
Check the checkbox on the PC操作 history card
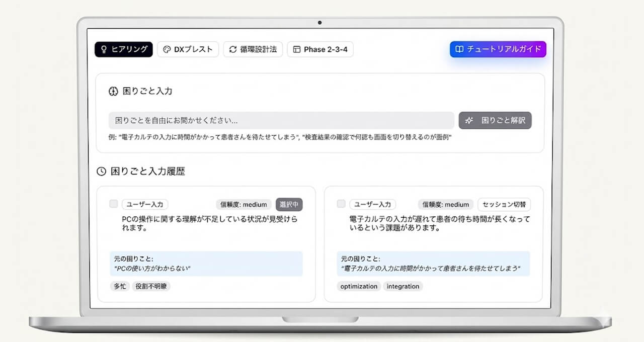(x=113, y=204)
